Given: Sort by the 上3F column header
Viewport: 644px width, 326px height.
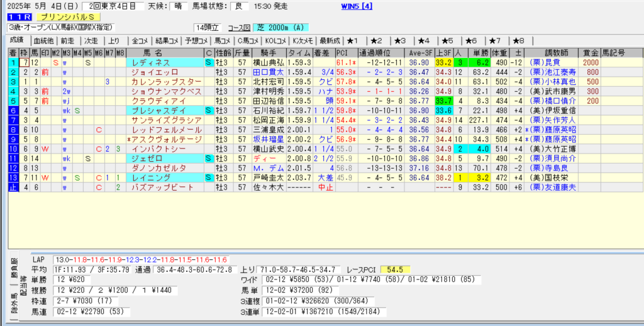Looking at the screenshot, I should click(443, 52).
